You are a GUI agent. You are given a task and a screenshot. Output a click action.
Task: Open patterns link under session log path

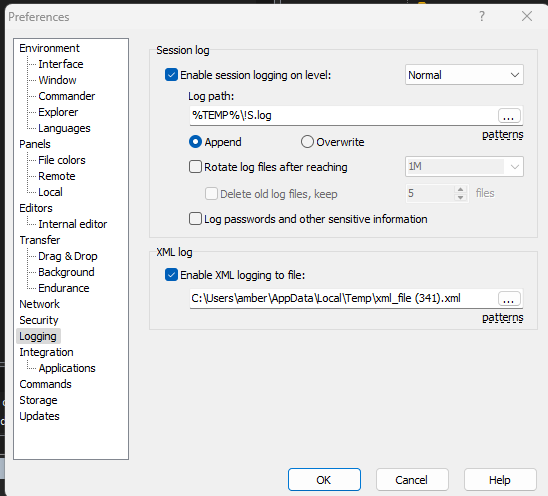[503, 135]
